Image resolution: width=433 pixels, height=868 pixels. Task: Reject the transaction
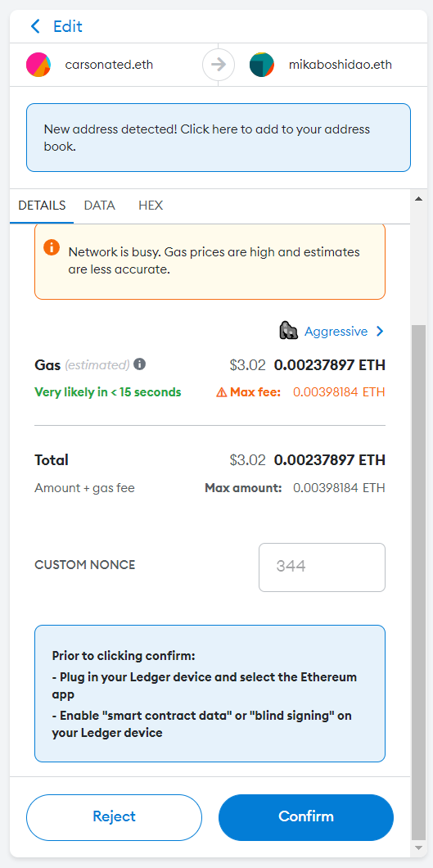[x=115, y=817]
